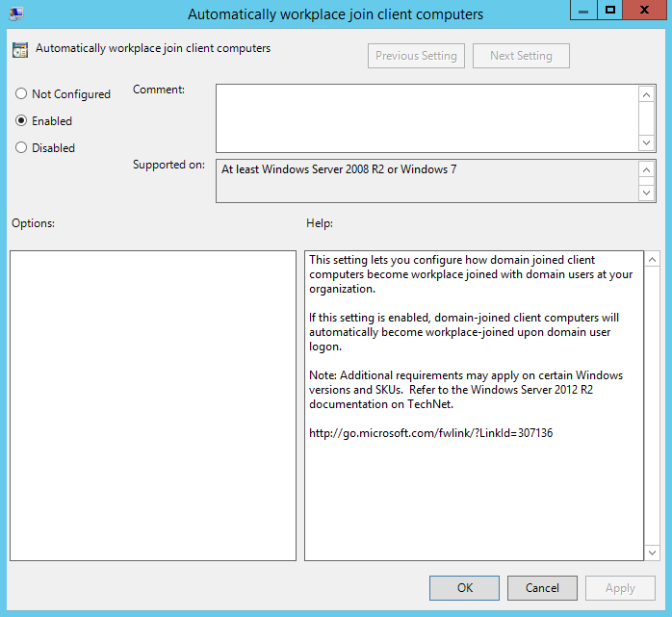Click the 'Note: Additional requirements' help paragraph
Screen dimensions: 672x617
(466, 390)
